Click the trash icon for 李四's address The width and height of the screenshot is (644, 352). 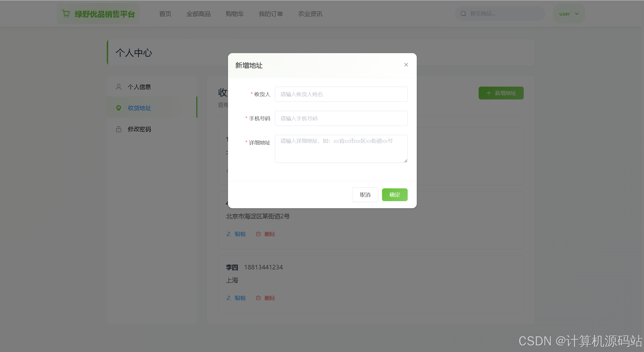coord(258,298)
